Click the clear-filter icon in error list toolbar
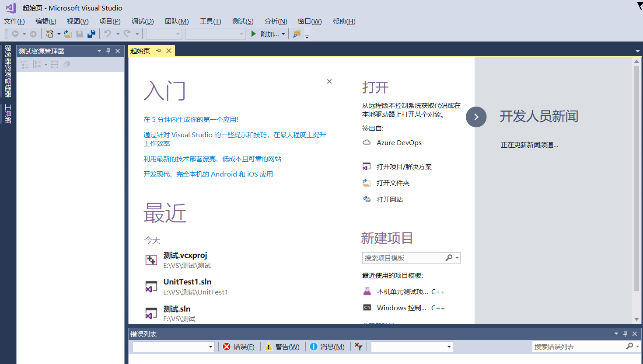 pos(359,347)
